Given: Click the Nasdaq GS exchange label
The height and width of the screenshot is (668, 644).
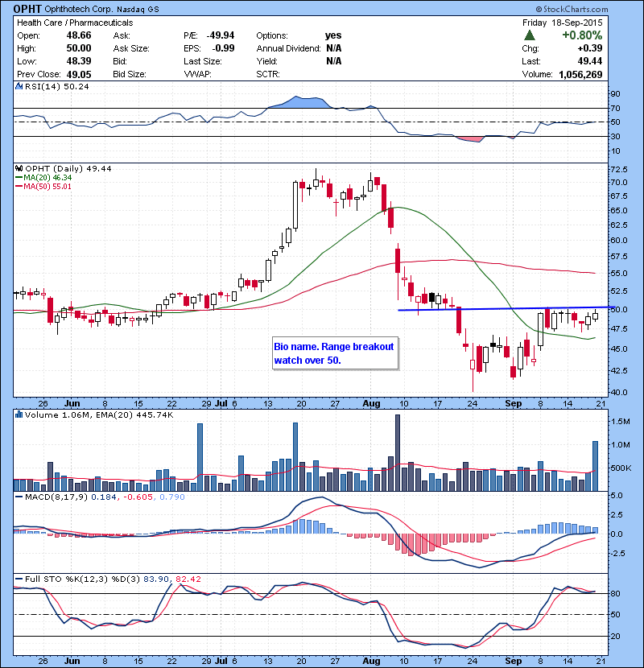Looking at the screenshot, I should click(138, 10).
